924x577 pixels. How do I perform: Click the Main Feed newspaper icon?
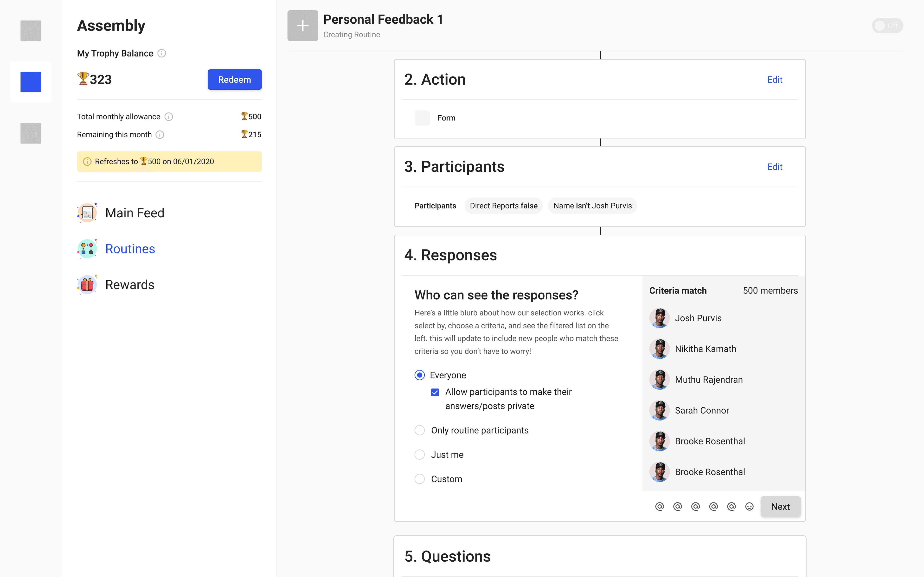click(87, 213)
